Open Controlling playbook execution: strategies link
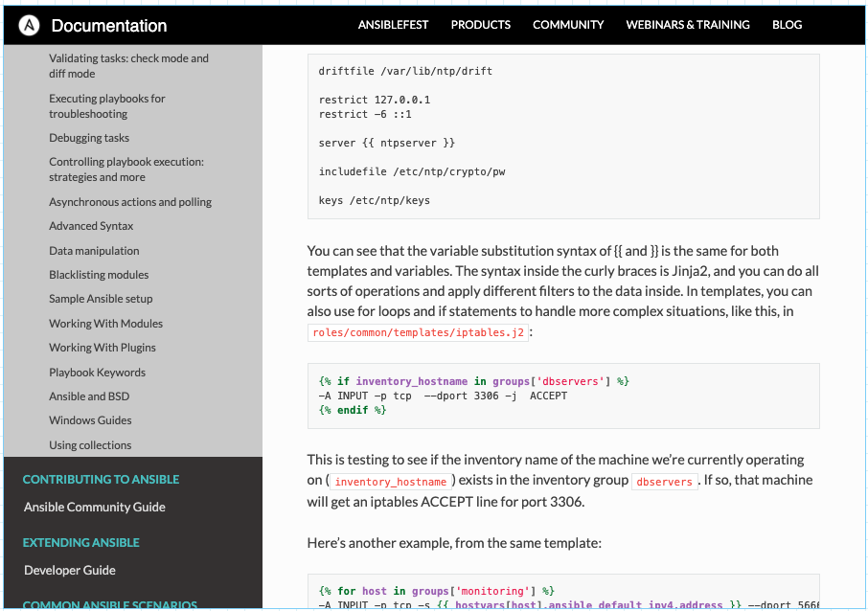 pos(126,170)
